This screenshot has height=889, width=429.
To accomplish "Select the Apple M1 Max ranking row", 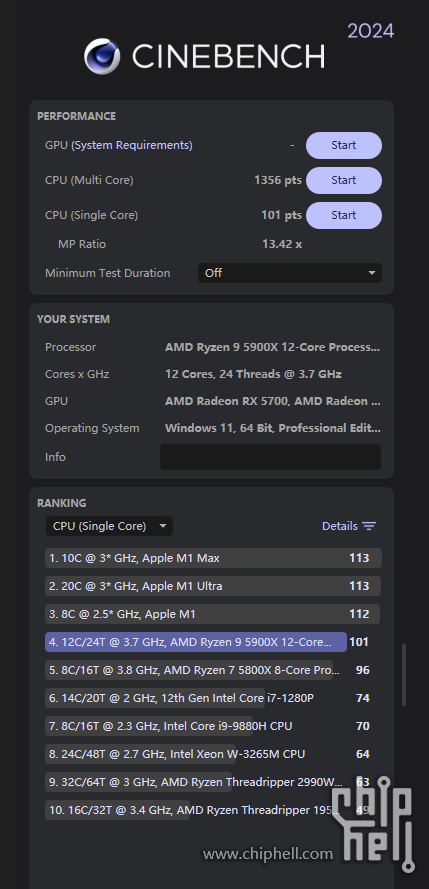I will tap(213, 558).
